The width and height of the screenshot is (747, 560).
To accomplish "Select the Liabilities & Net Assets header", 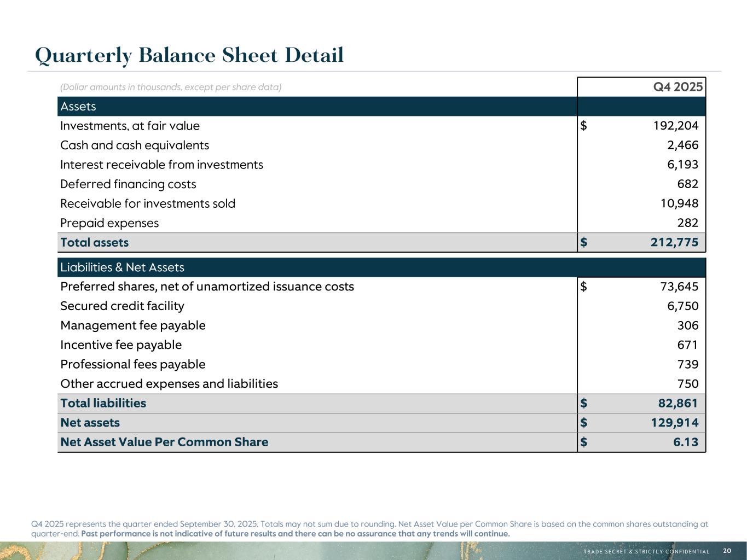I will pyautogui.click(x=122, y=267).
